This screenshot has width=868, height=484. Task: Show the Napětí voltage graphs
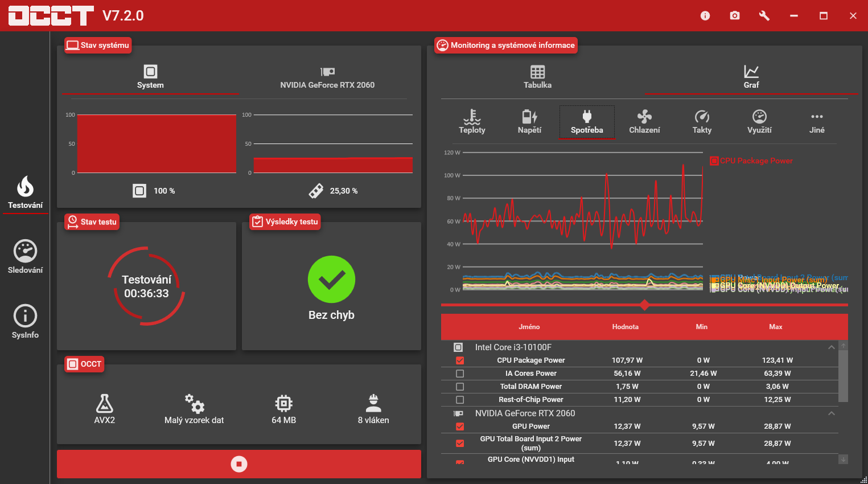pyautogui.click(x=529, y=122)
